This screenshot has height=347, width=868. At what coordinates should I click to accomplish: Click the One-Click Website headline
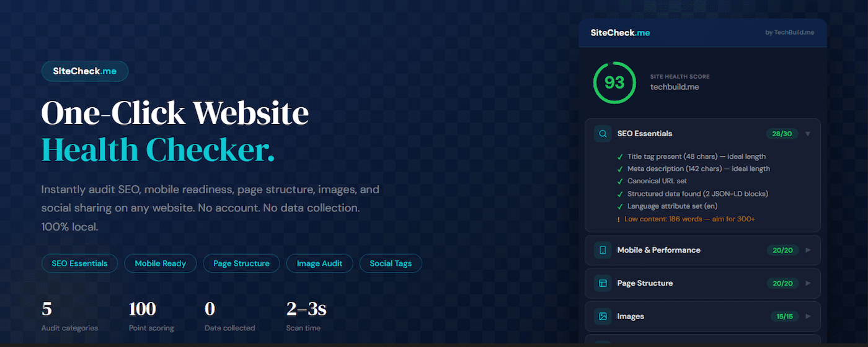pyautogui.click(x=175, y=113)
